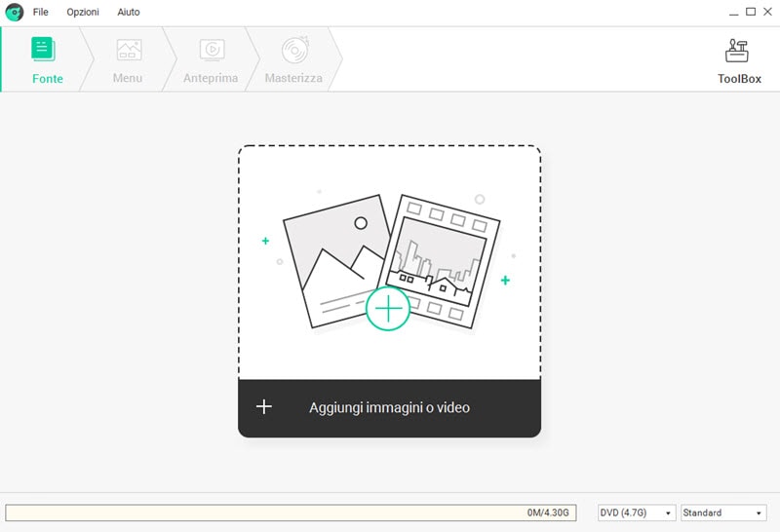Image resolution: width=780 pixels, height=532 pixels.
Task: Open the Standard quality dropdown
Action: click(723, 513)
